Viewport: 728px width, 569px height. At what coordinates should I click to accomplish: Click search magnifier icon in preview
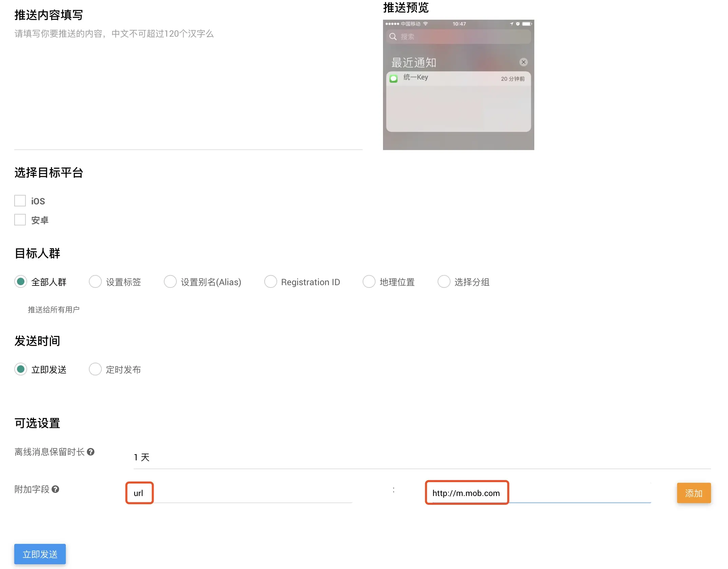pos(393,37)
